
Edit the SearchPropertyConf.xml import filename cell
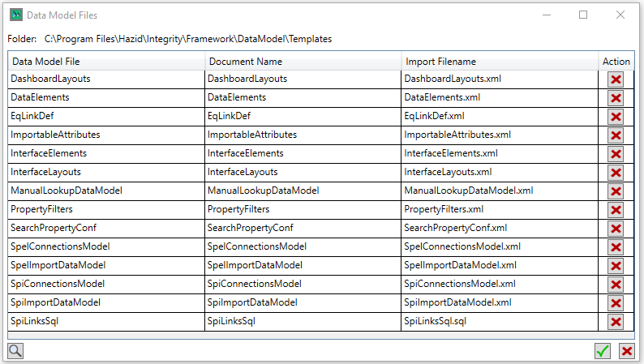click(x=499, y=228)
